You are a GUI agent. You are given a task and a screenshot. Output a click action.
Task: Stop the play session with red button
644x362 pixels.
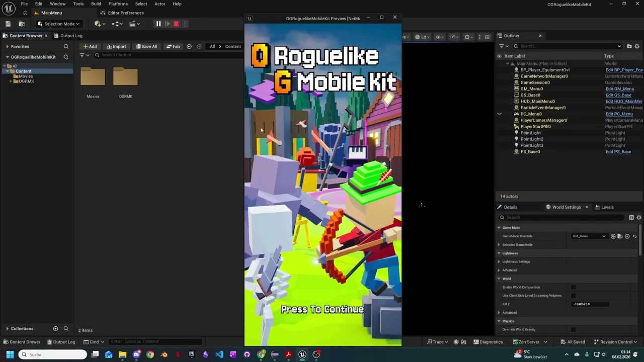176,24
